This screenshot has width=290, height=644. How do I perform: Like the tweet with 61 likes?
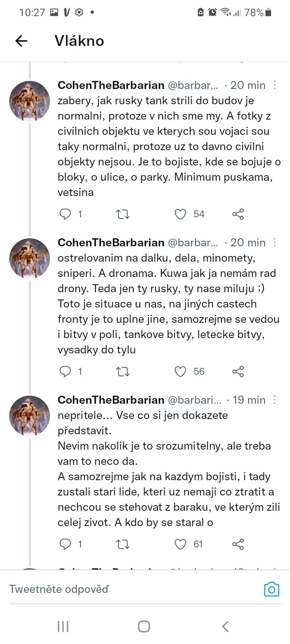tap(180, 545)
